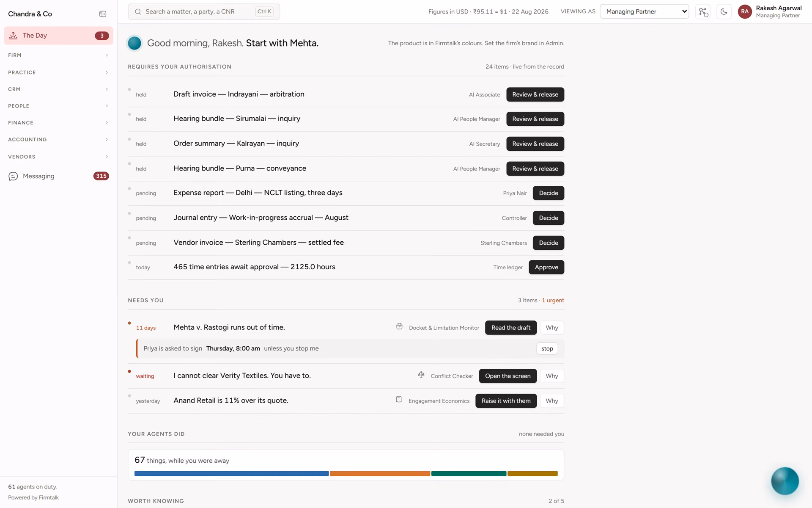This screenshot has width=812, height=508.
Task: Expand the ACCOUNTING section
Action: pos(58,139)
